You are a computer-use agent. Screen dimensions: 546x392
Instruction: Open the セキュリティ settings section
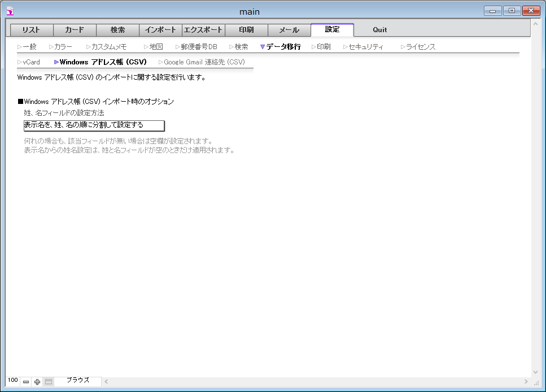(x=365, y=47)
